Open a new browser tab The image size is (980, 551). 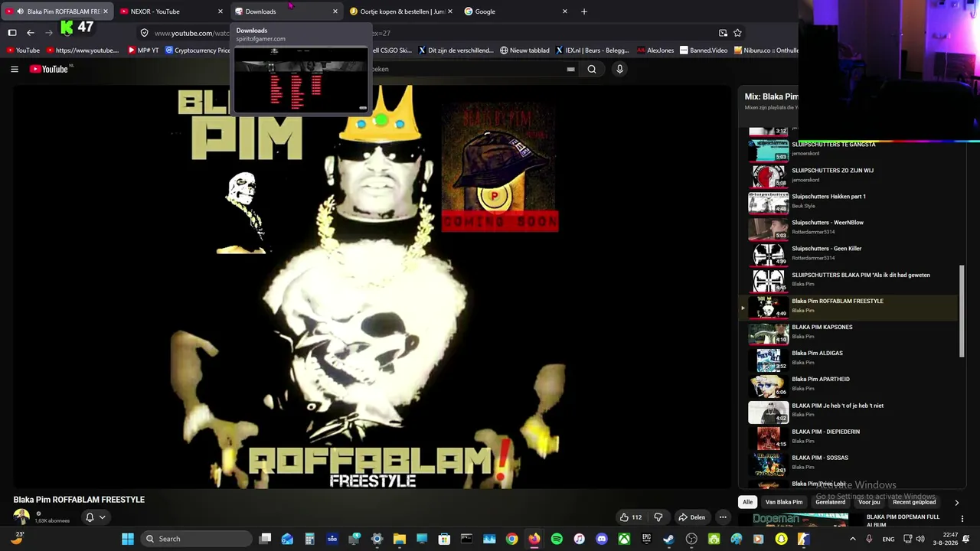tap(584, 11)
